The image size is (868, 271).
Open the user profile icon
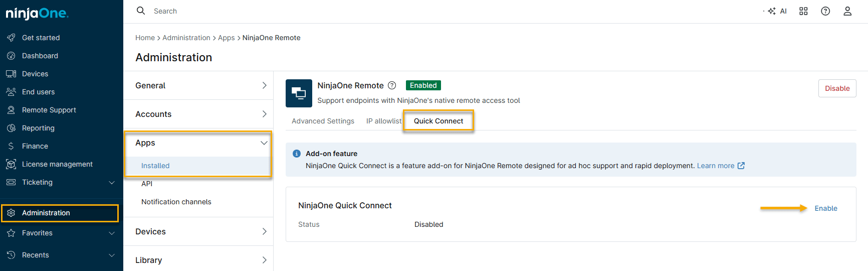(847, 11)
